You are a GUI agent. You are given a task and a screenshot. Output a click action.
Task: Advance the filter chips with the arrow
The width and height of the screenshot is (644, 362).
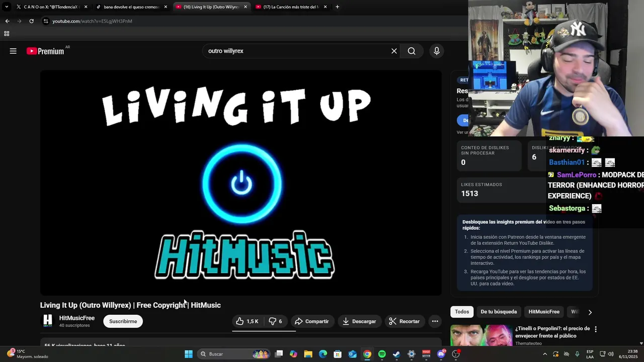point(590,312)
